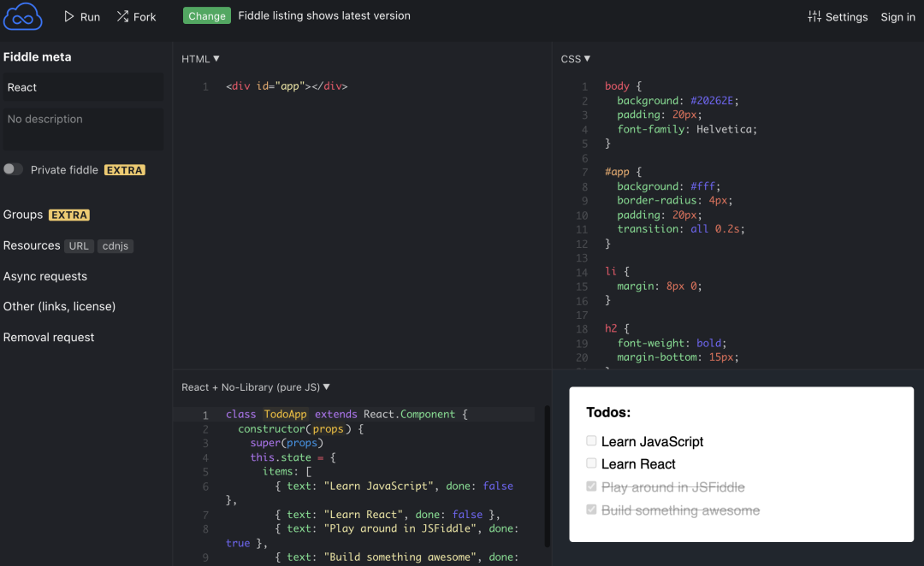Click the fiddle title field containing React

[83, 87]
